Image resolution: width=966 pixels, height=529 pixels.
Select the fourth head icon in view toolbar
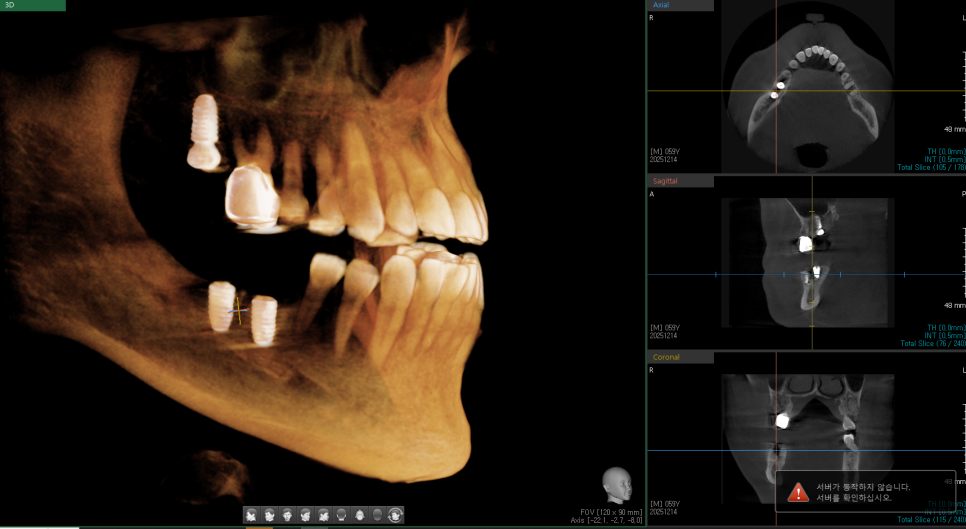point(305,515)
